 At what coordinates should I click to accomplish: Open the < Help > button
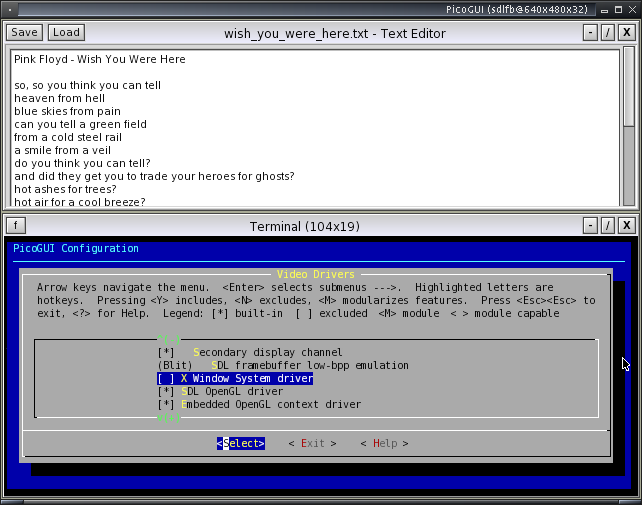click(x=384, y=444)
